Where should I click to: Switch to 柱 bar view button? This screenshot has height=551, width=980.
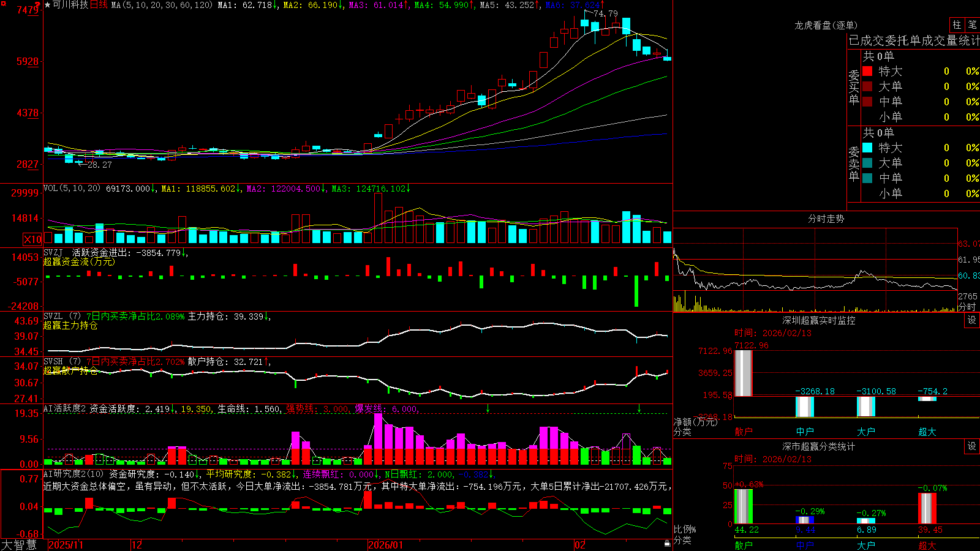[957, 24]
